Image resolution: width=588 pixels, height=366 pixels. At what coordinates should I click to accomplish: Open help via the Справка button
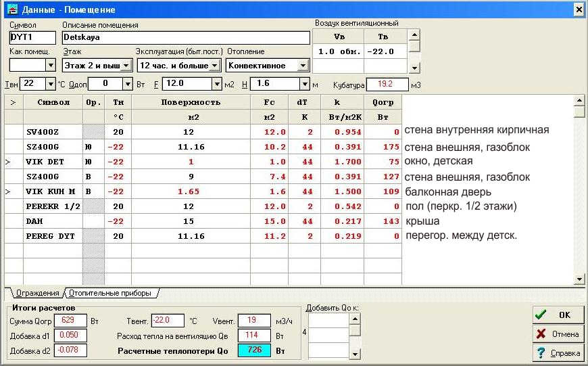[x=558, y=353]
